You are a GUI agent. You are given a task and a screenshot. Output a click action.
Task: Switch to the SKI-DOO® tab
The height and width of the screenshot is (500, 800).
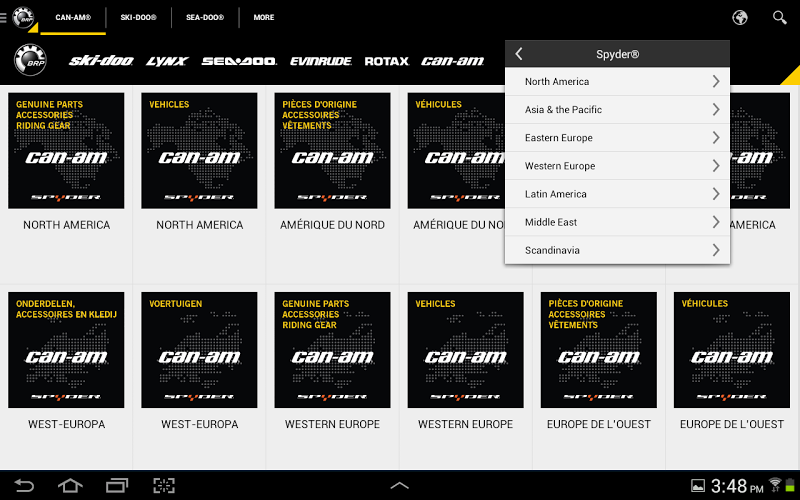click(138, 17)
